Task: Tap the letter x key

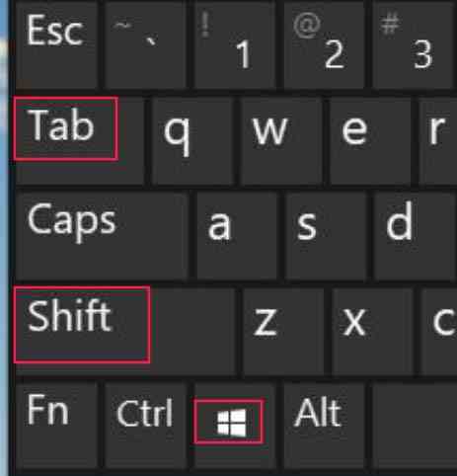Action: 372,331
